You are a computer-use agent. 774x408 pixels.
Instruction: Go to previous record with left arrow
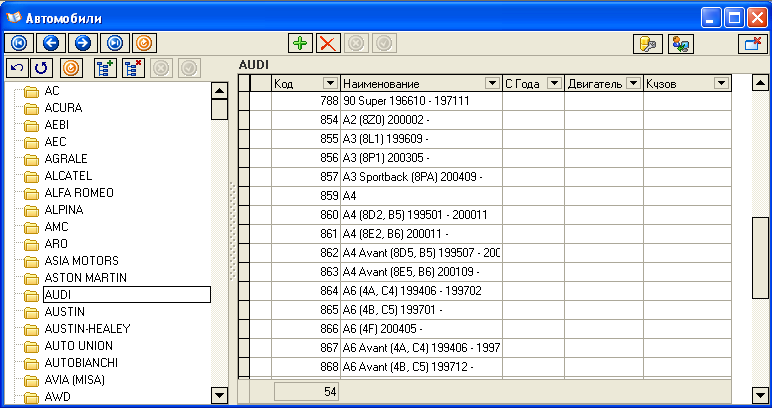point(51,43)
